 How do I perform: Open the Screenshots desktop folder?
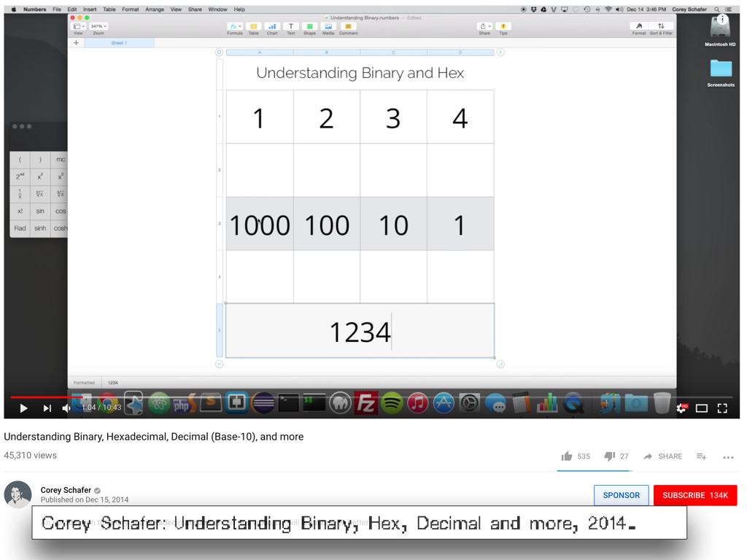click(x=721, y=72)
